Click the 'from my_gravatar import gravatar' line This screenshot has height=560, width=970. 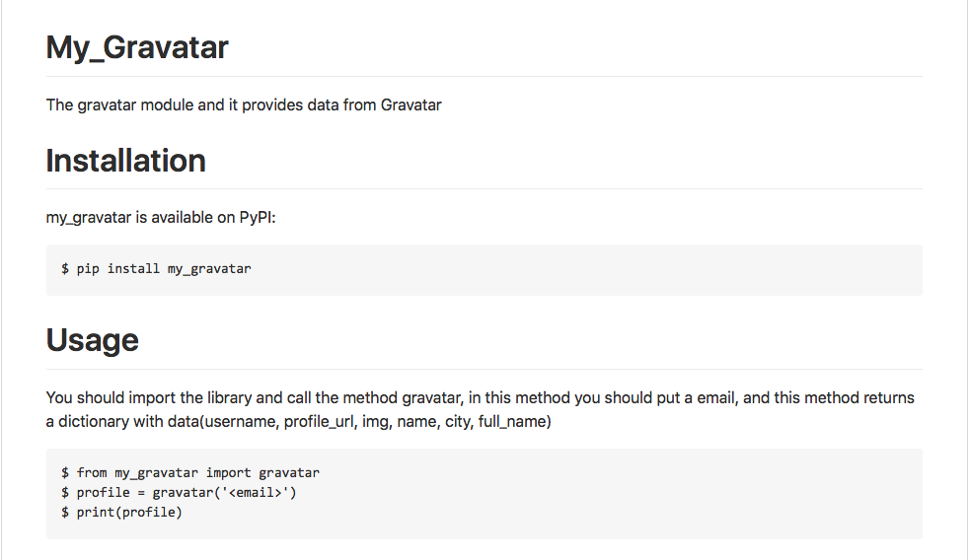[189, 473]
